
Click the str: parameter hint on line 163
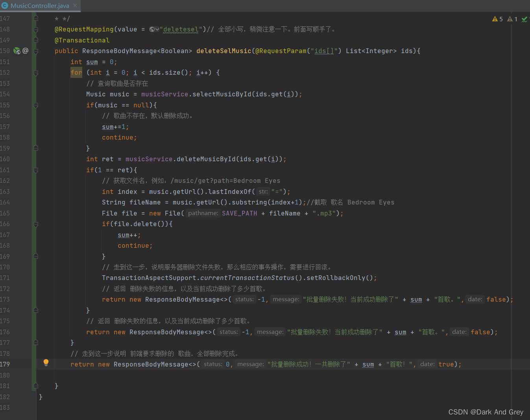click(x=263, y=192)
